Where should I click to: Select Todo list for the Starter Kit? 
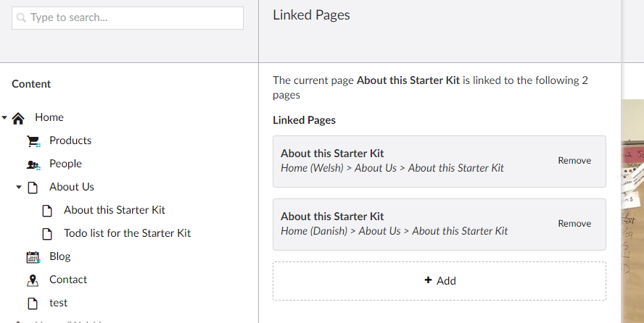[127, 233]
